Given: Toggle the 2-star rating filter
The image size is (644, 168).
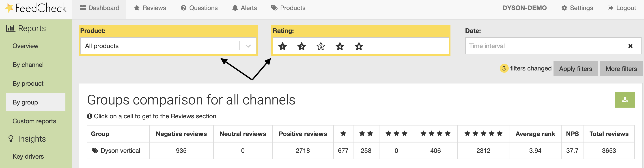Looking at the screenshot, I should click(302, 46).
